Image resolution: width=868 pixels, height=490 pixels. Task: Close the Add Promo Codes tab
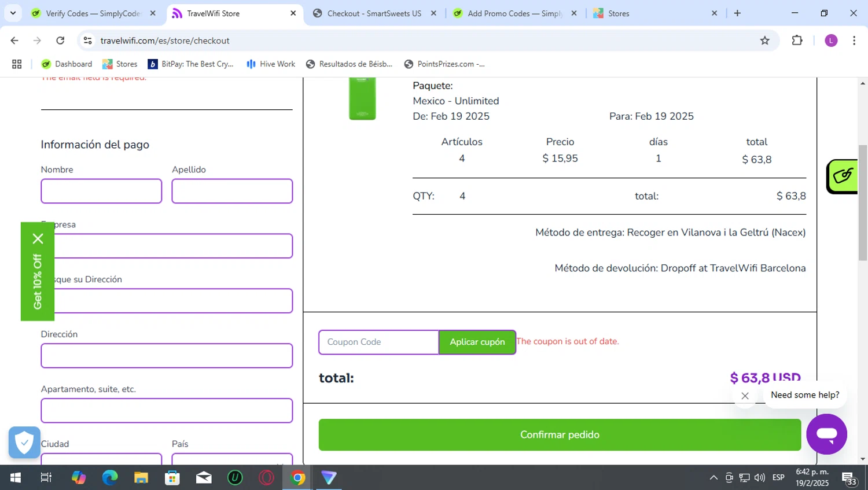click(x=574, y=13)
